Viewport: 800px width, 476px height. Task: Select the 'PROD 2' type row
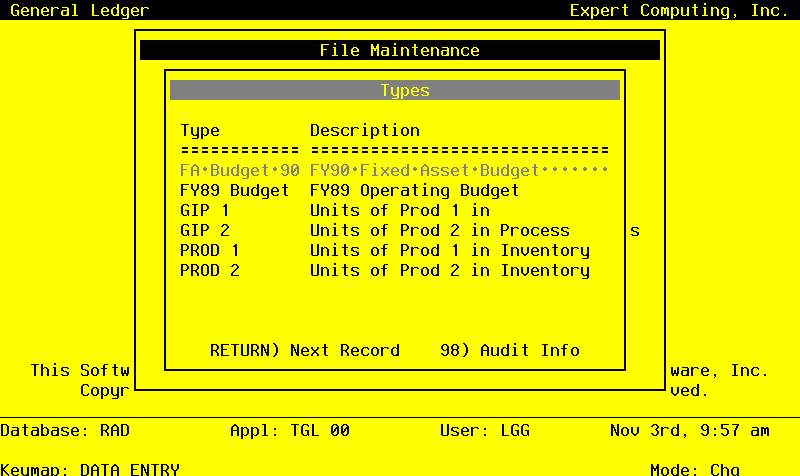[x=210, y=270]
